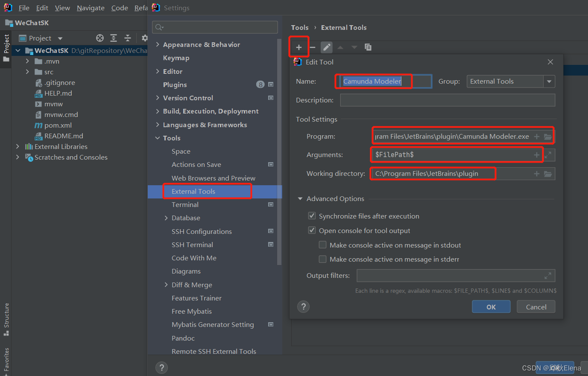Insert macro plus icon in Arguments field

tap(537, 155)
